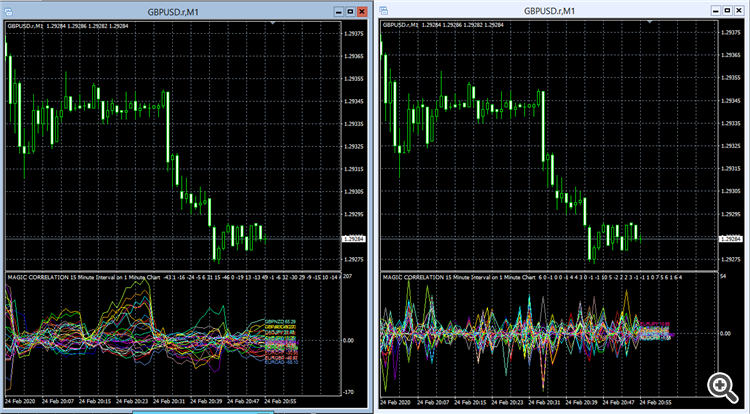Click the chart shift triangle marker in right chart
The height and width of the screenshot is (414, 750).
[649, 22]
